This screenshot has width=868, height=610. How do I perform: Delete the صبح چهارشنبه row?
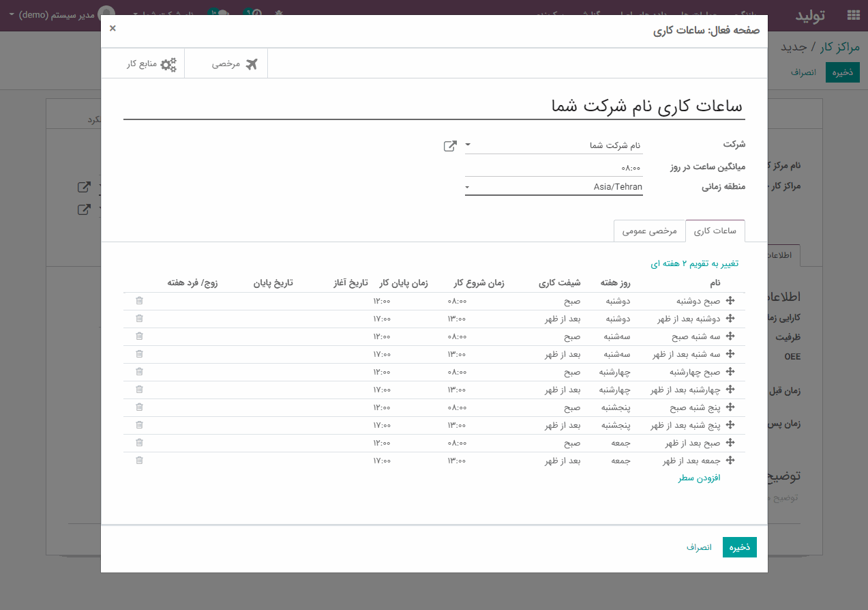click(x=139, y=372)
